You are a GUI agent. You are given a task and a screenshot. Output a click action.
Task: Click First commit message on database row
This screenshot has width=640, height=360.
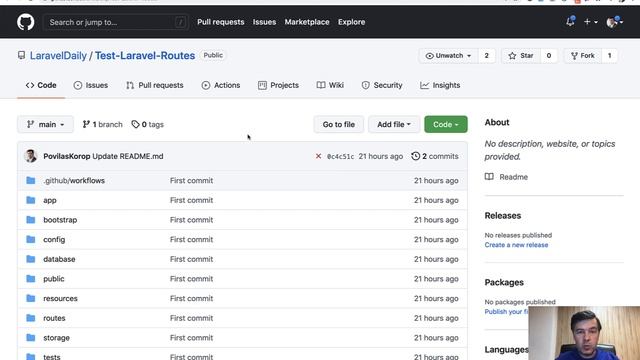click(x=191, y=259)
